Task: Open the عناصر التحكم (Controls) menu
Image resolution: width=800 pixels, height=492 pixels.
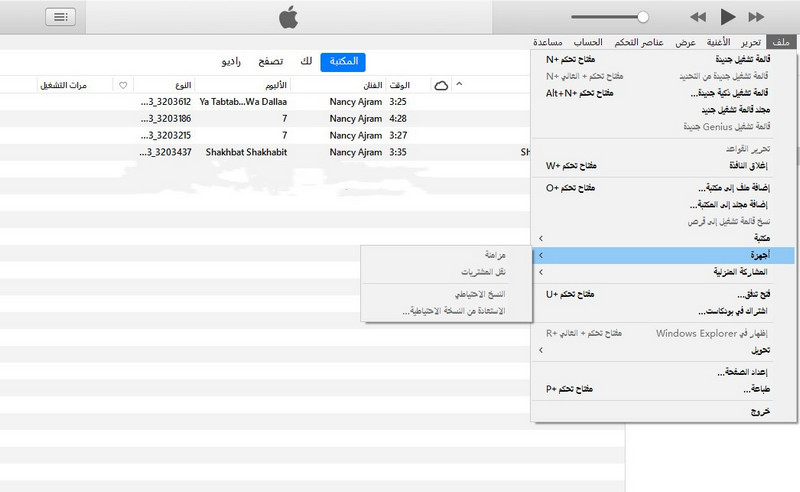Action: point(639,42)
